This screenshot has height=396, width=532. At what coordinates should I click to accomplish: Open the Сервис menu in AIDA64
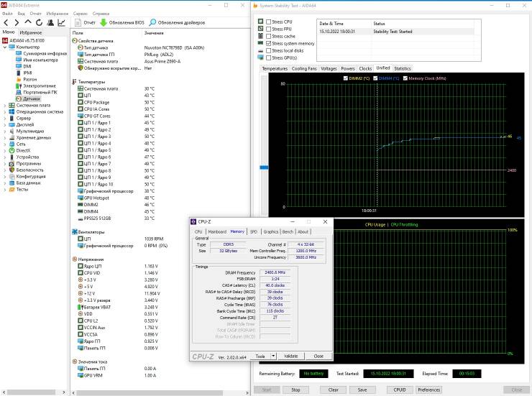click(x=81, y=14)
